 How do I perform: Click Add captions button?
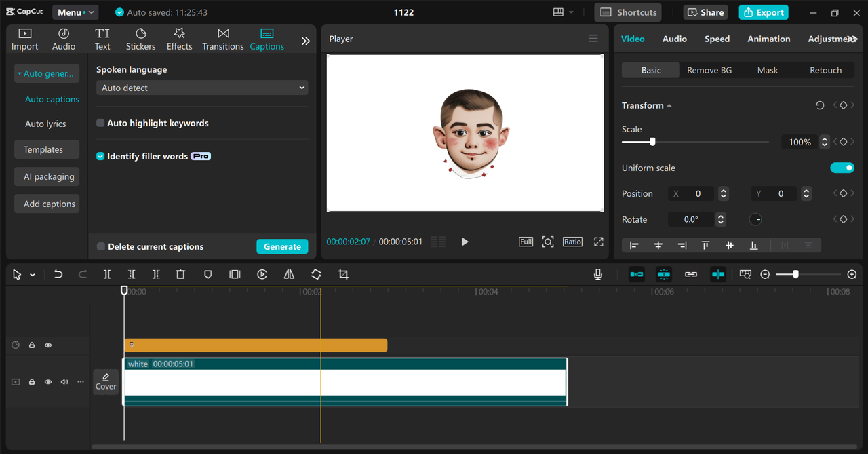click(x=47, y=204)
